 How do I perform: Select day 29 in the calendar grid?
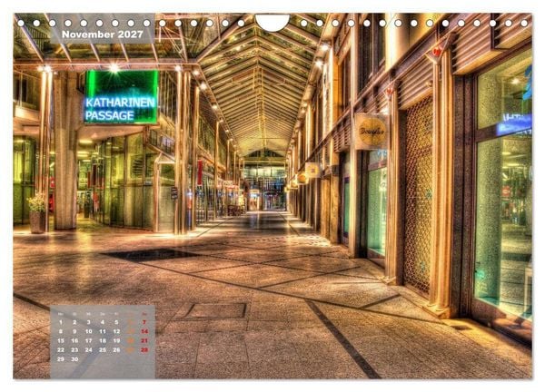[61, 359]
